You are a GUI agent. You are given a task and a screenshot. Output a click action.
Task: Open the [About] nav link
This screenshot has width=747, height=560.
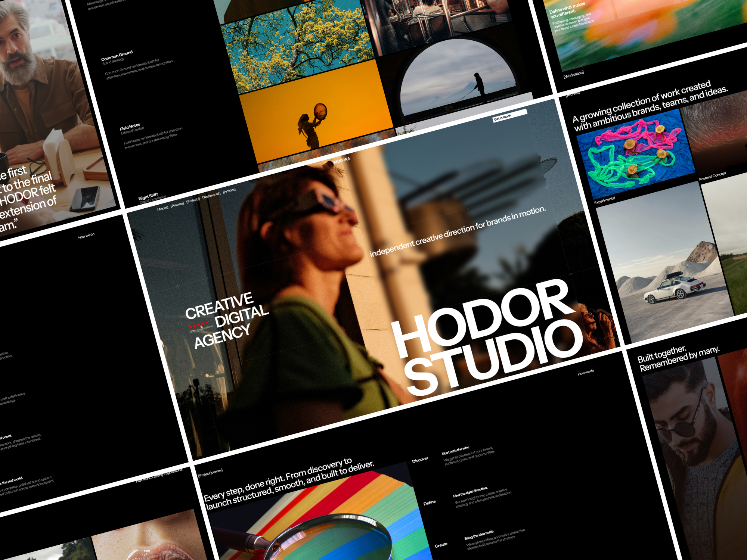[x=163, y=208]
